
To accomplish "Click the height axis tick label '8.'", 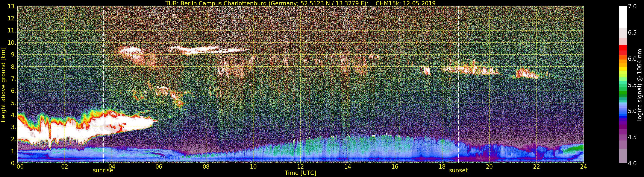I will [x=13, y=67].
